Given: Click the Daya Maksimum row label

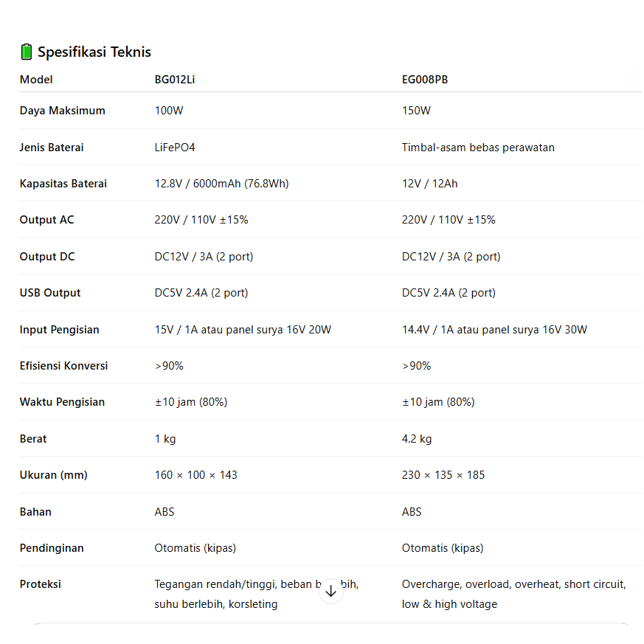Looking at the screenshot, I should pyautogui.click(x=62, y=111).
